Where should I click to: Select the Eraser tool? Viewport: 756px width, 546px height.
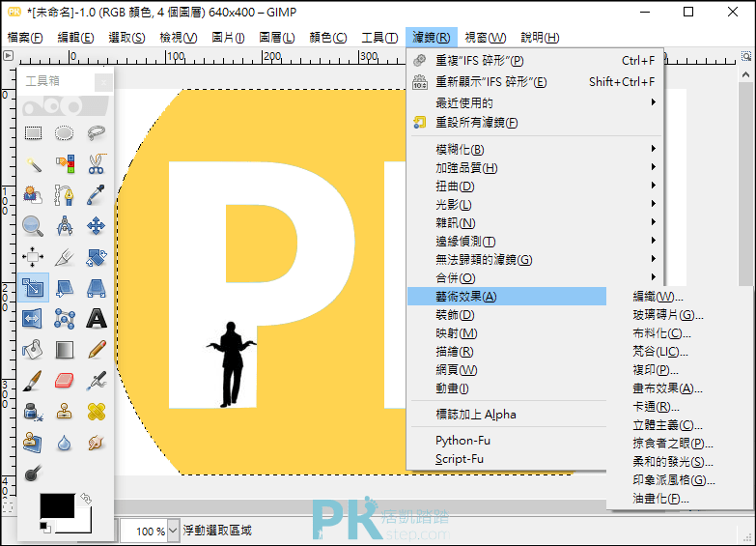pyautogui.click(x=64, y=381)
